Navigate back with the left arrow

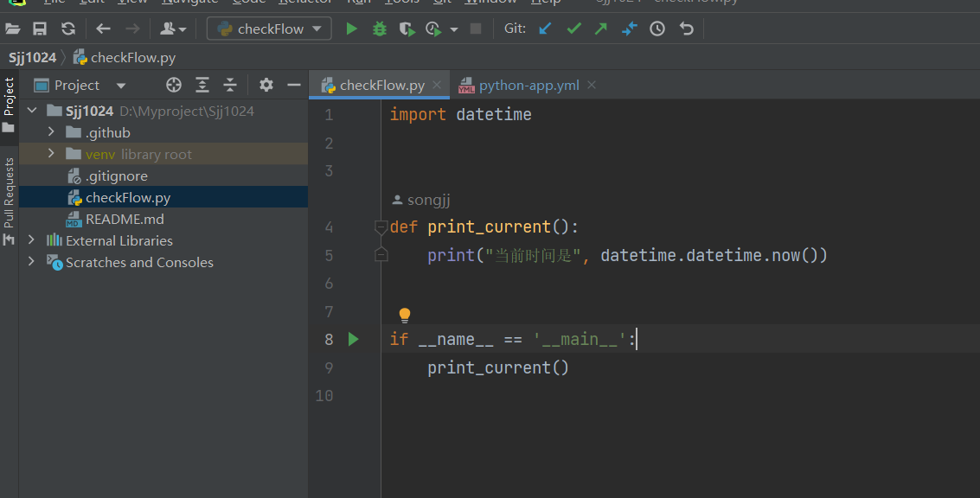(x=103, y=29)
